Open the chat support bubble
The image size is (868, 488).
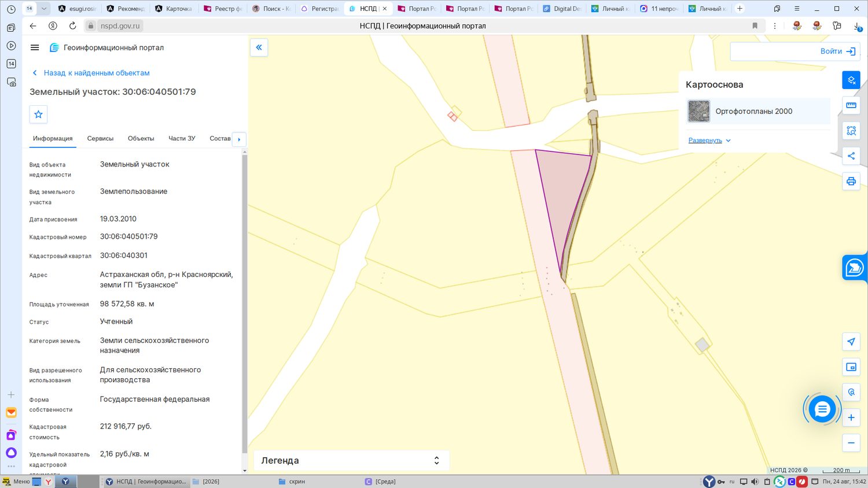[x=822, y=409]
